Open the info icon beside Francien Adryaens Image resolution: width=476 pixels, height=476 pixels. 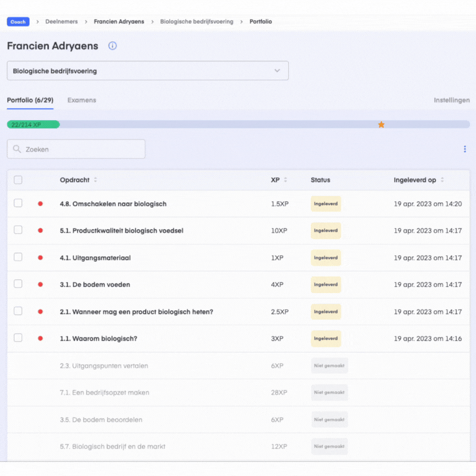[112, 46]
